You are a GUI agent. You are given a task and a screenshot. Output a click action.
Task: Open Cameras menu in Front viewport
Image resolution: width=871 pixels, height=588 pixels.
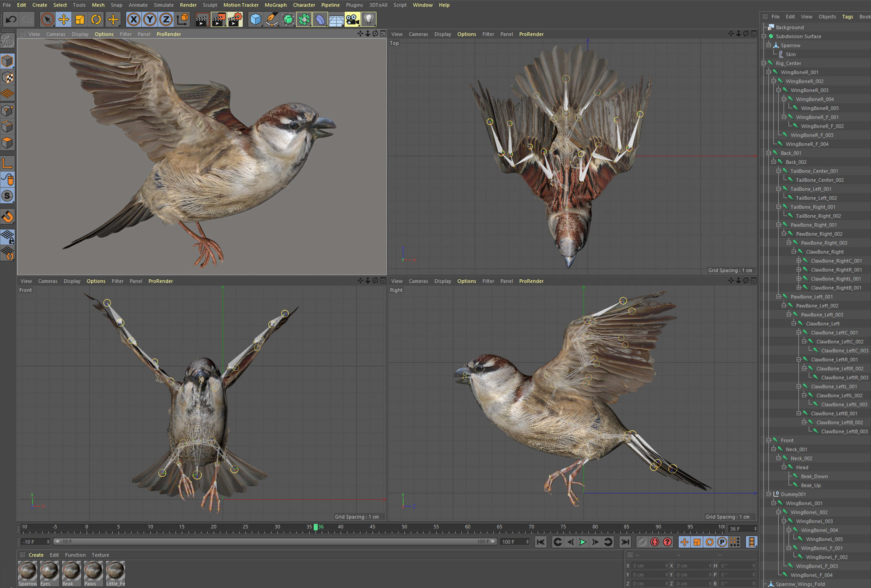[x=48, y=281]
